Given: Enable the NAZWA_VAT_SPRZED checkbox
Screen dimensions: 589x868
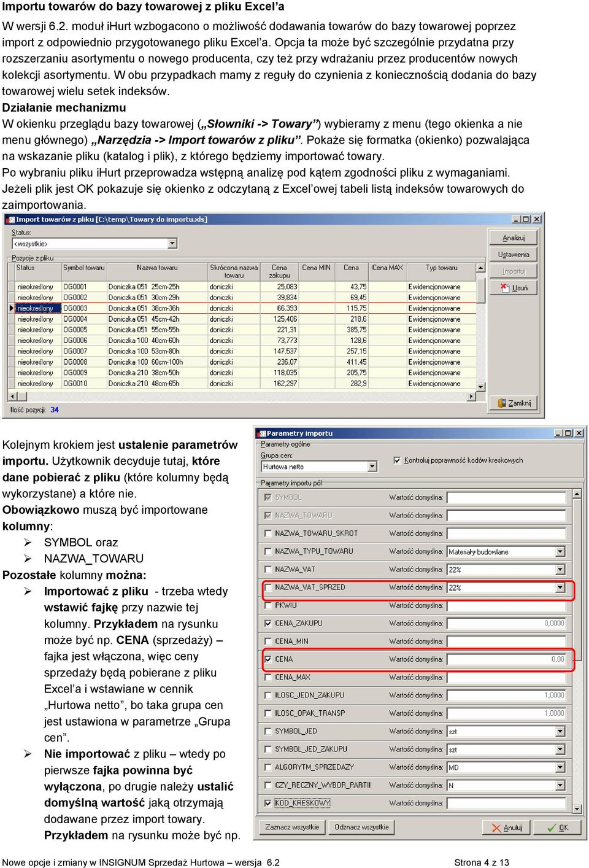Looking at the screenshot, I should click(268, 587).
